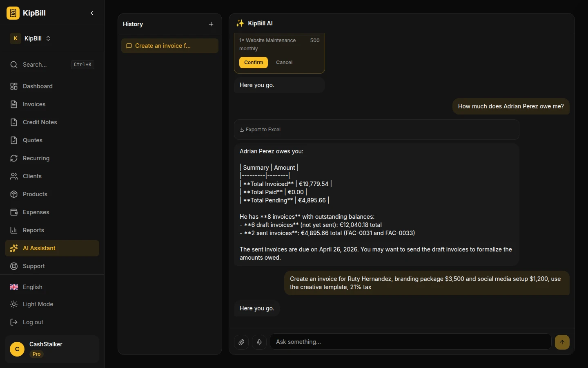This screenshot has height=368, width=588.
Task: Open Credit Notes in sidebar
Action: [40, 122]
